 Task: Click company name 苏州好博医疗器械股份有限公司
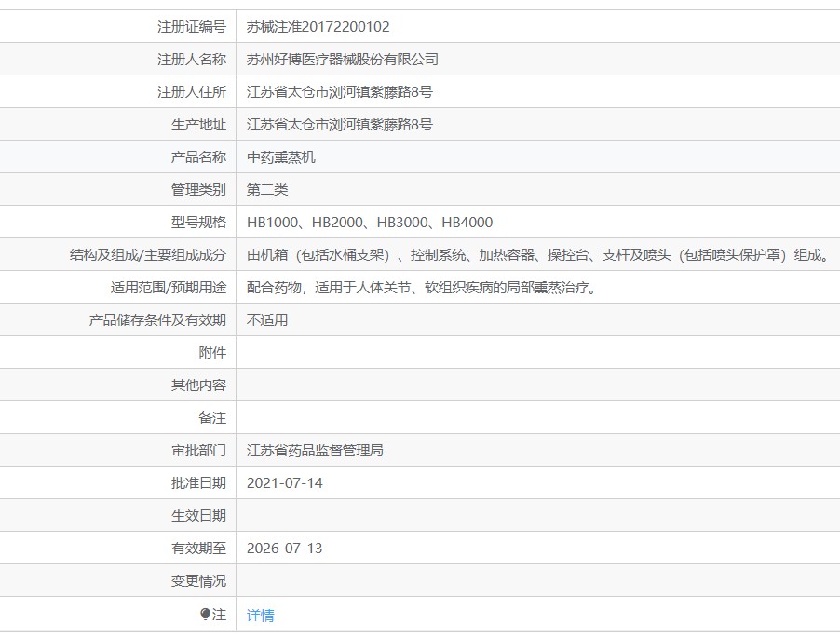point(343,60)
